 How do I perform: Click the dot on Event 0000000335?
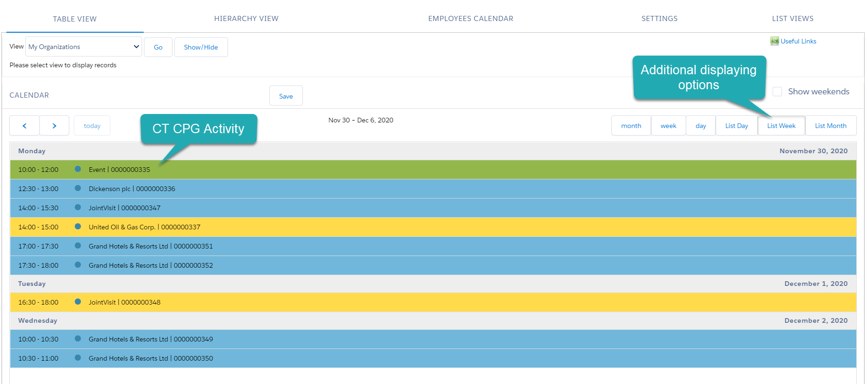point(78,169)
